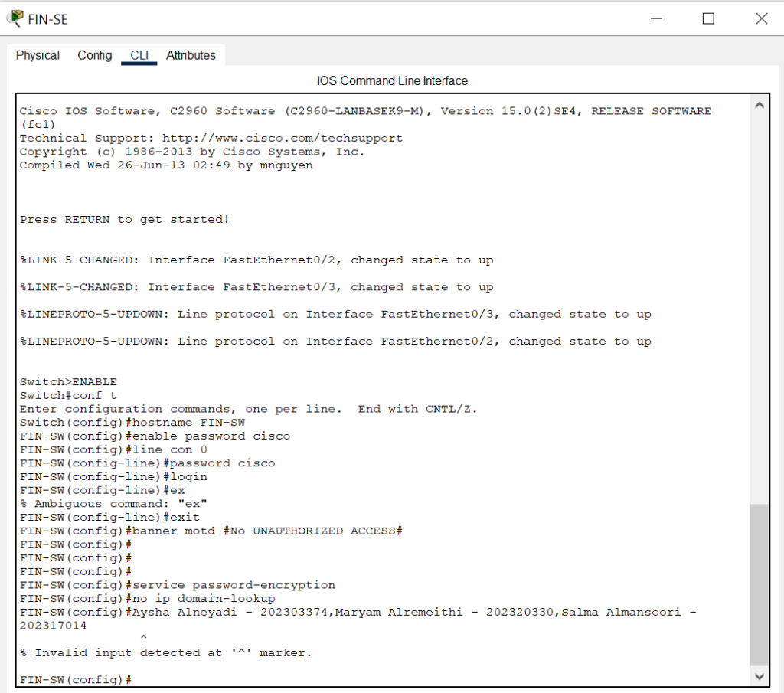Click the 'Switch#conf t' line
Image resolution: width=784 pixels, height=693 pixels.
pos(68,395)
